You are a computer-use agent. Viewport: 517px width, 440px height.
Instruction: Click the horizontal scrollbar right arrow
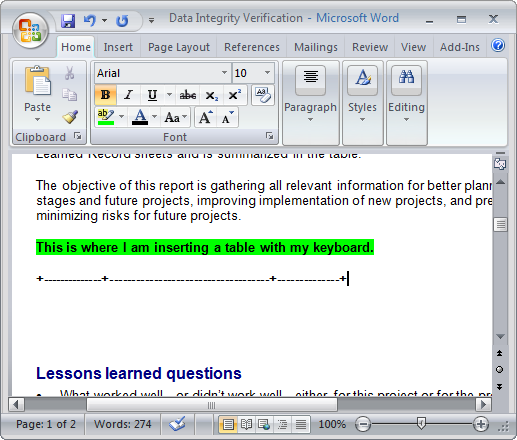(x=483, y=404)
